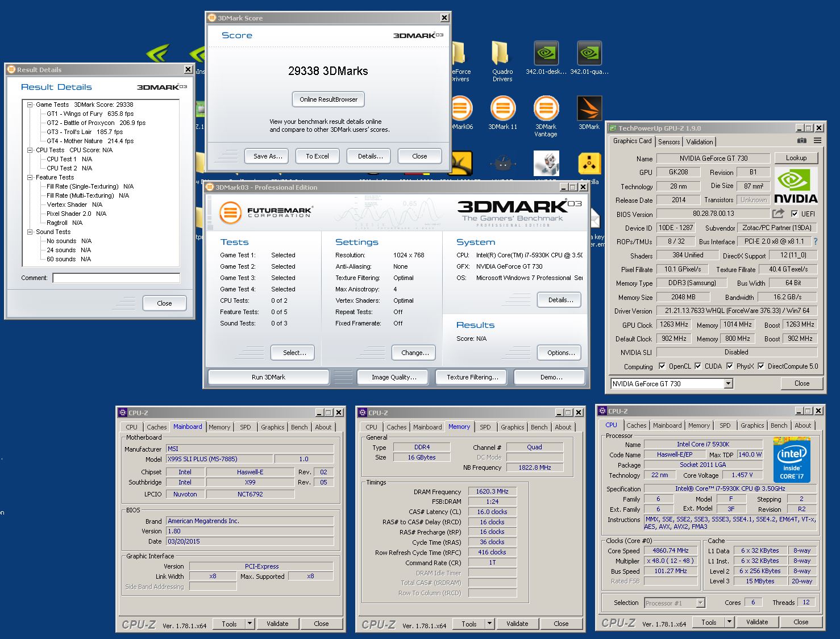Image resolution: width=840 pixels, height=639 pixels.
Task: Click the Intel Core i7 logo in CPU-Z
Action: point(792,460)
